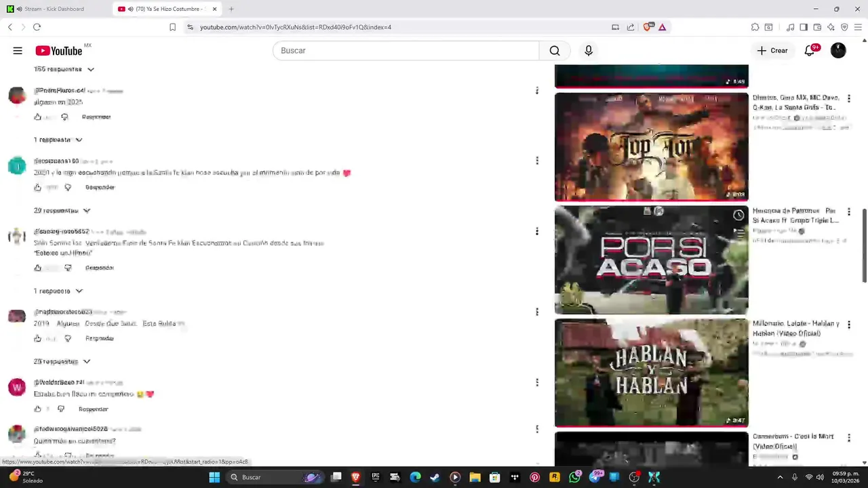Dislike the 'Verdaderos Fans' comment

68,268
